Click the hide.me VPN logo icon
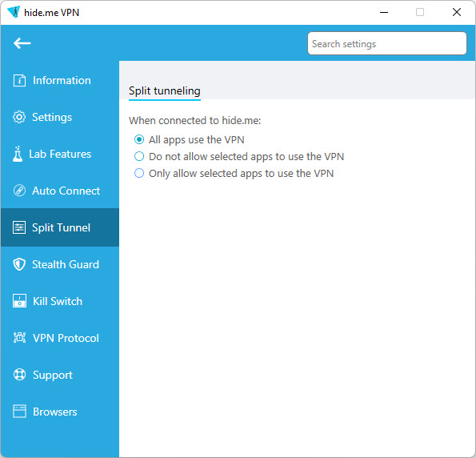The image size is (476, 458). [14, 12]
